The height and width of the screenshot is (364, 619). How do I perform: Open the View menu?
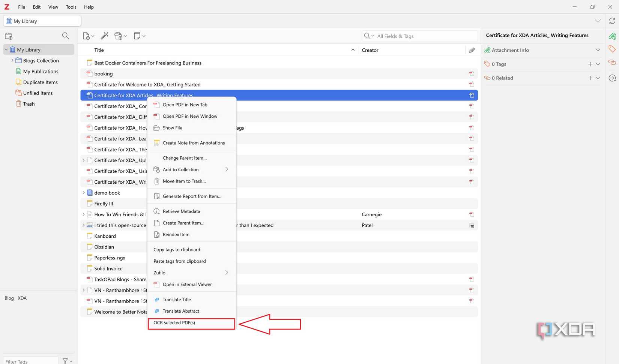click(x=53, y=7)
